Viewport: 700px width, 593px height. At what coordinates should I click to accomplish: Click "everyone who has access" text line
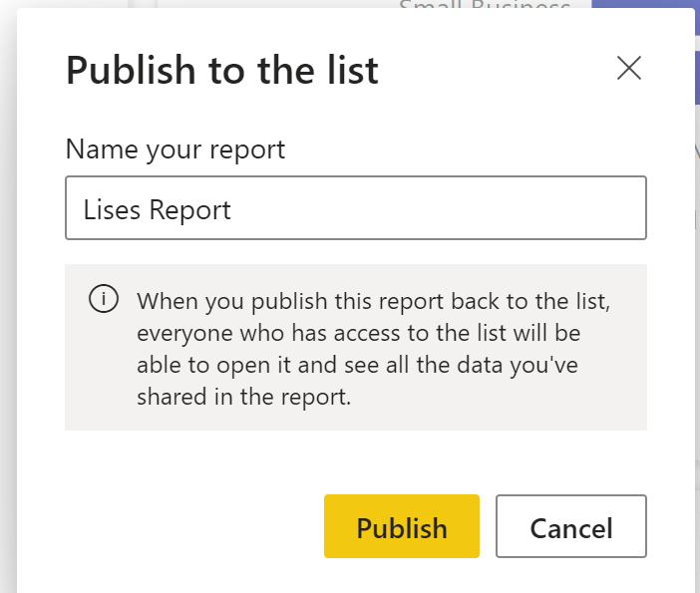[x=359, y=332]
